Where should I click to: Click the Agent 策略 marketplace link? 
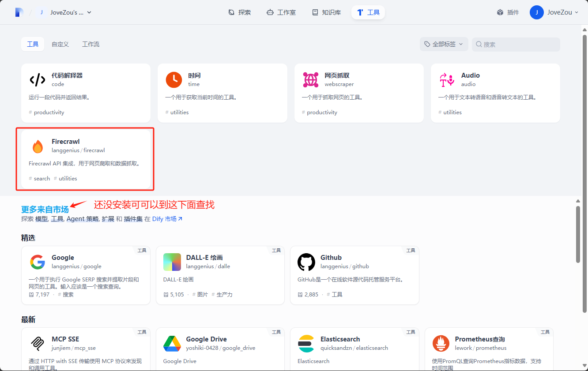pos(83,219)
